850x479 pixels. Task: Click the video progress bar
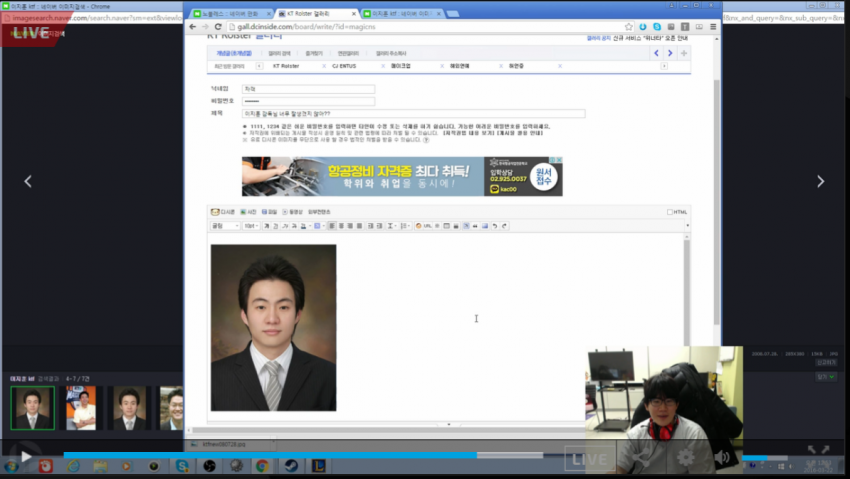[300, 455]
